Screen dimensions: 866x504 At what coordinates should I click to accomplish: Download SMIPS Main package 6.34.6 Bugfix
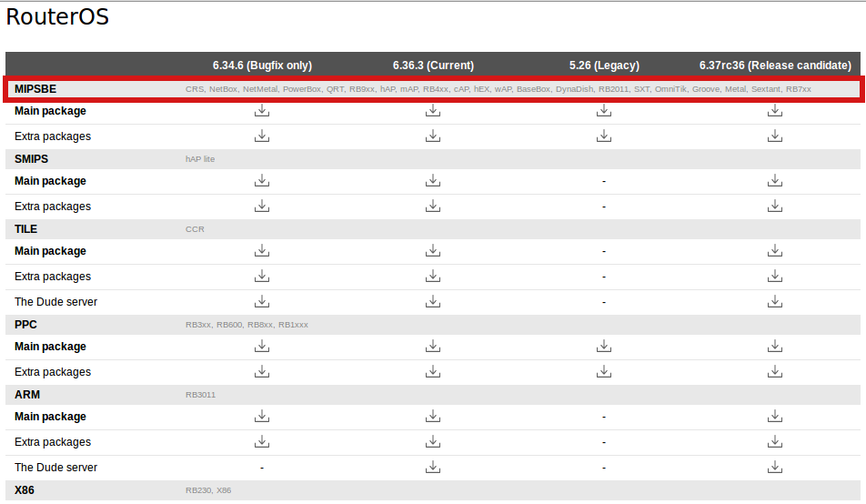(x=262, y=181)
